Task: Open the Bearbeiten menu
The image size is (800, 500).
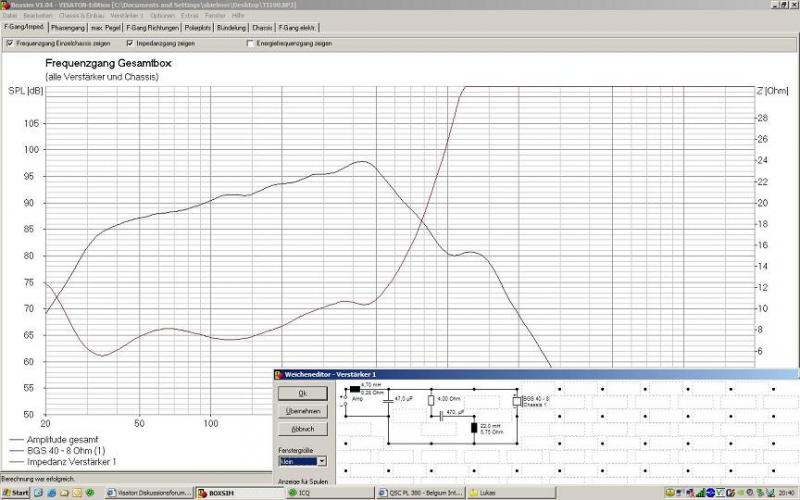Action: [38, 16]
